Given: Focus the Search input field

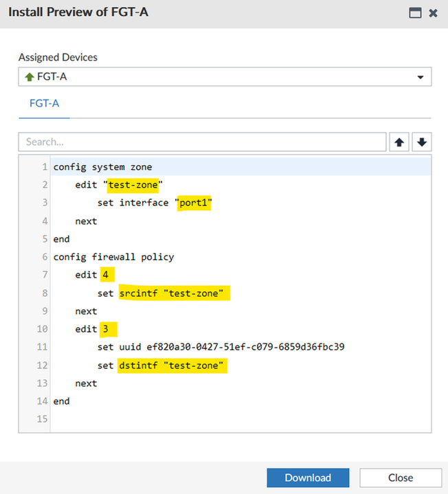Looking at the screenshot, I should 202,142.
